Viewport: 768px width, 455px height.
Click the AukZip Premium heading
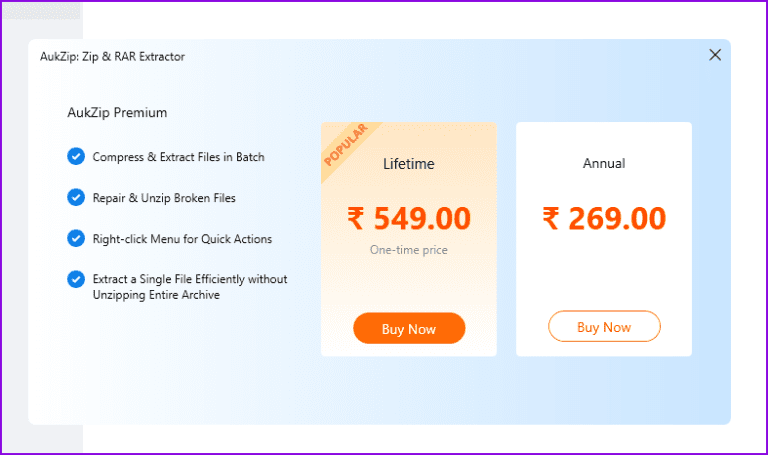click(117, 112)
